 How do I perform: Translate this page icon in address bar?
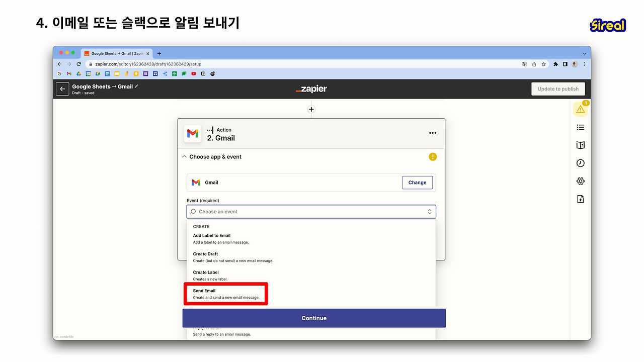525,64
